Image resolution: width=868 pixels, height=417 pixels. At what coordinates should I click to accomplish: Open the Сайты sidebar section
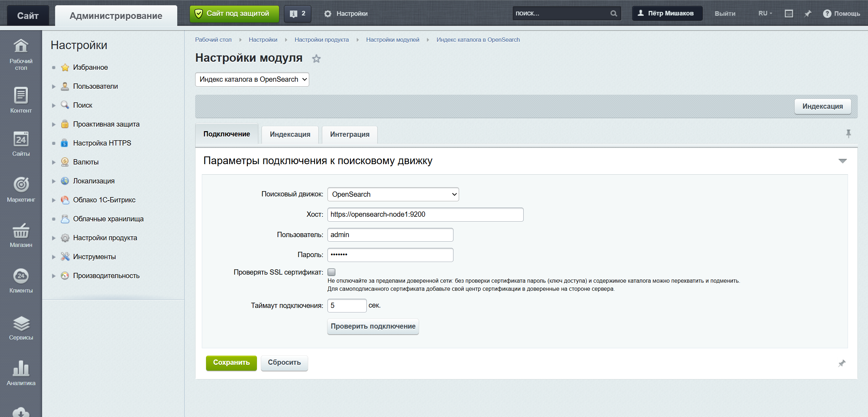tap(21, 144)
